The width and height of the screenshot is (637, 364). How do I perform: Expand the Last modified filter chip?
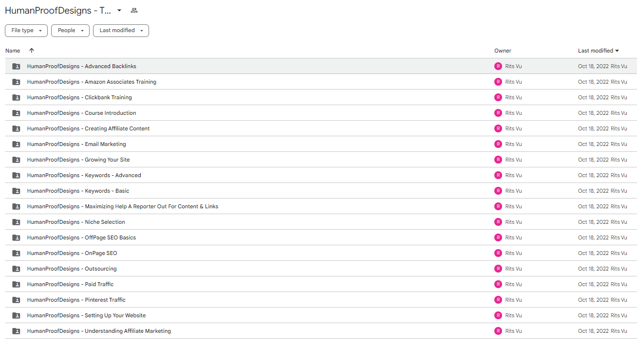click(121, 30)
